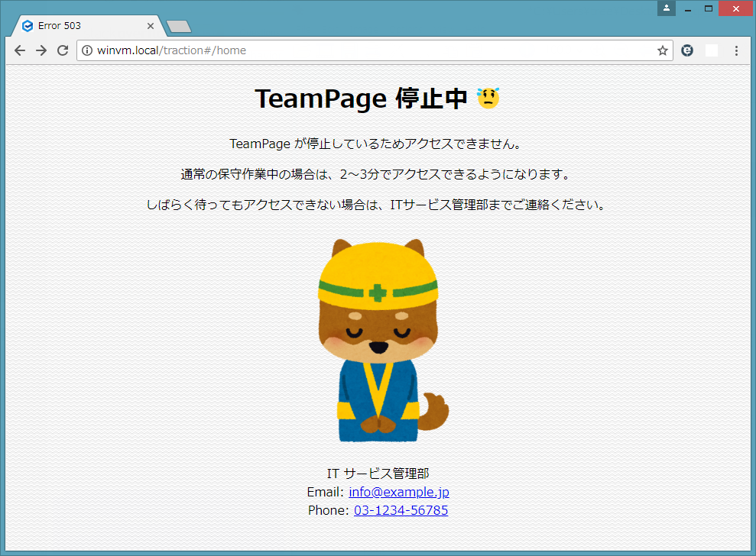Open a new tab

[178, 27]
